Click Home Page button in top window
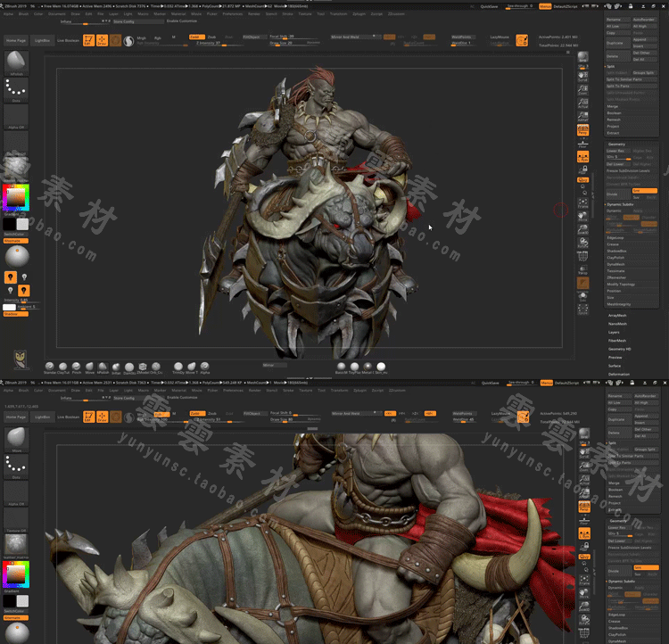Image resolution: width=669 pixels, height=644 pixels. [16, 40]
